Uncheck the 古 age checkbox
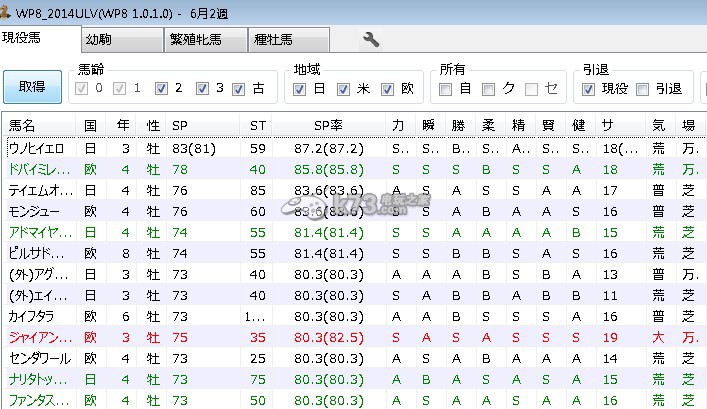 click(238, 89)
